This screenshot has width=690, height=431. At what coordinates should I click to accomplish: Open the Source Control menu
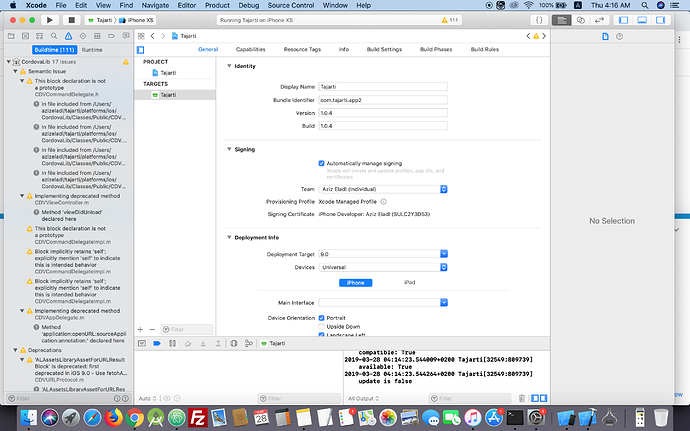click(291, 5)
